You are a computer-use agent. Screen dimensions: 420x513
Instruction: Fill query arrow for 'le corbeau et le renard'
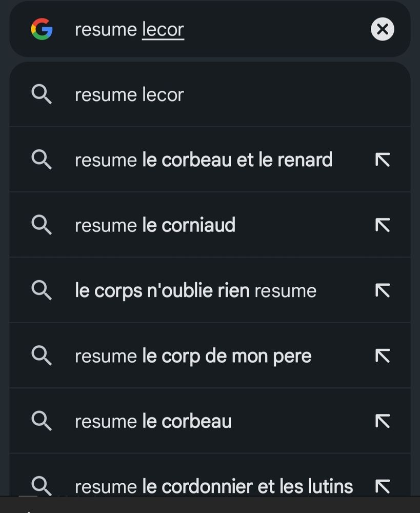tap(383, 160)
